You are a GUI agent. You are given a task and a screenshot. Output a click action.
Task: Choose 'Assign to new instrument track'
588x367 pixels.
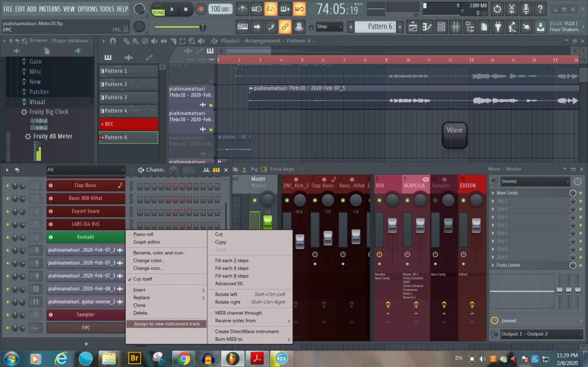coord(167,324)
